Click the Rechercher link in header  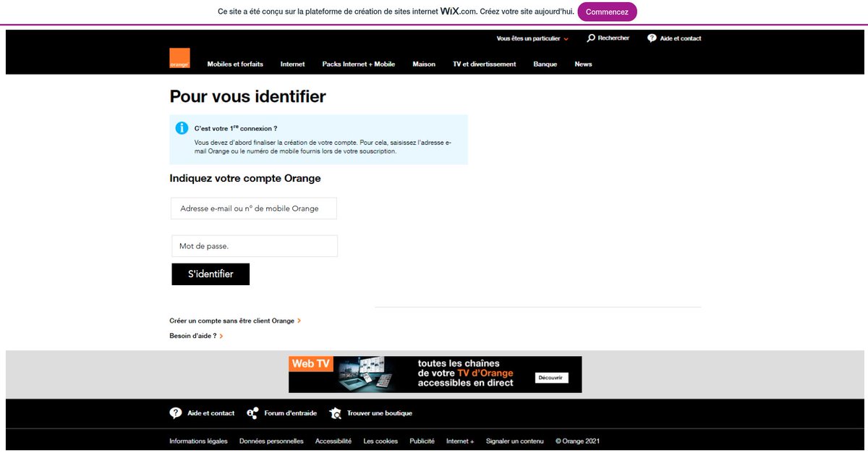tap(613, 38)
